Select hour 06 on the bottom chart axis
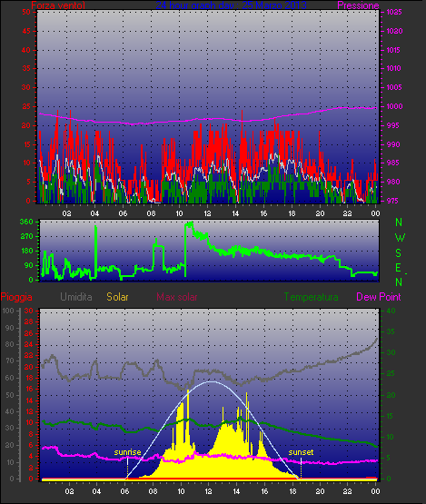Screen dimensions: 426x504 click(124, 491)
